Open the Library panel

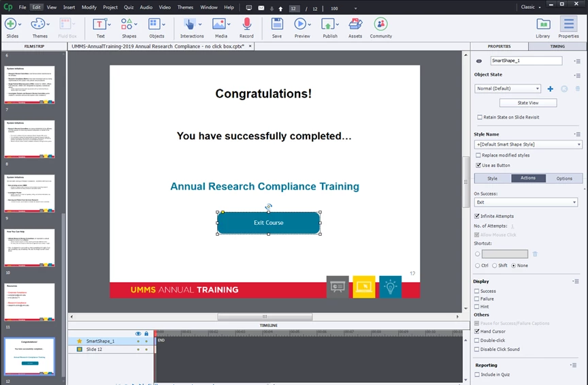pyautogui.click(x=542, y=28)
